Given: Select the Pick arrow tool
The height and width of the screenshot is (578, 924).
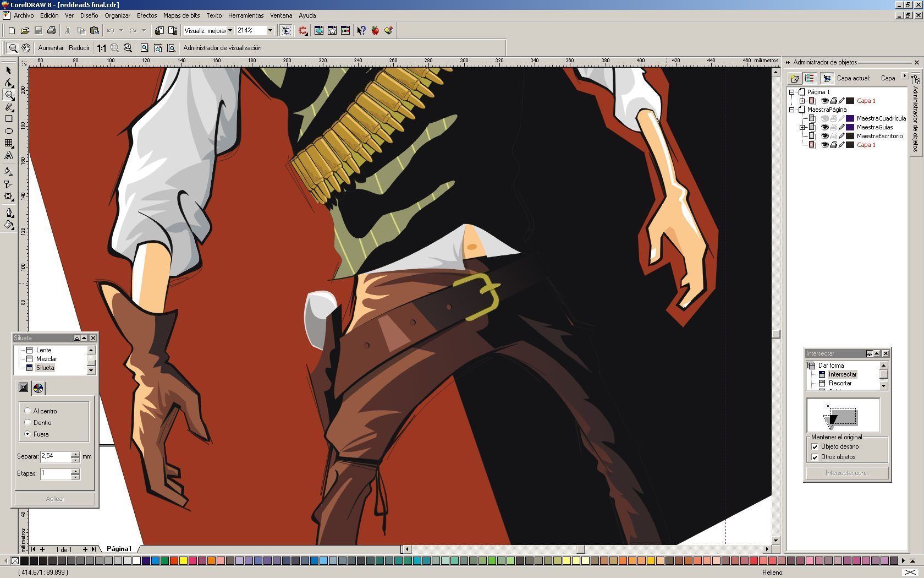Looking at the screenshot, I should (x=8, y=70).
